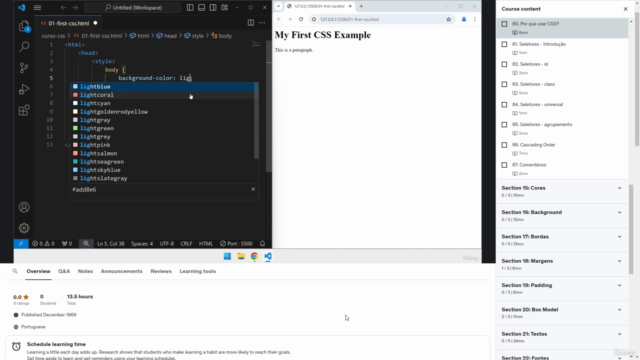Open the browser tab search dropdown
Screen dimensions: 640x360
tap(278, 6)
